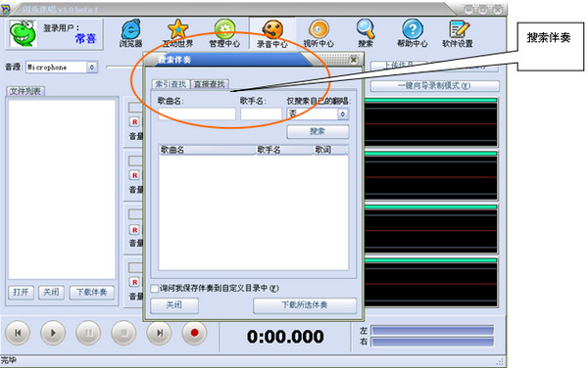Skip to next track button
This screenshot has height=368, width=588.
[x=159, y=333]
